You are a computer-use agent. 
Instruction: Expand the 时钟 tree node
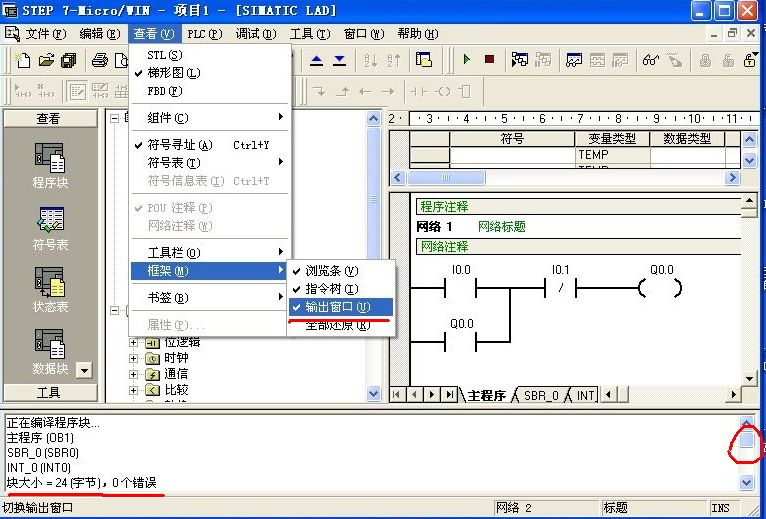(133, 358)
